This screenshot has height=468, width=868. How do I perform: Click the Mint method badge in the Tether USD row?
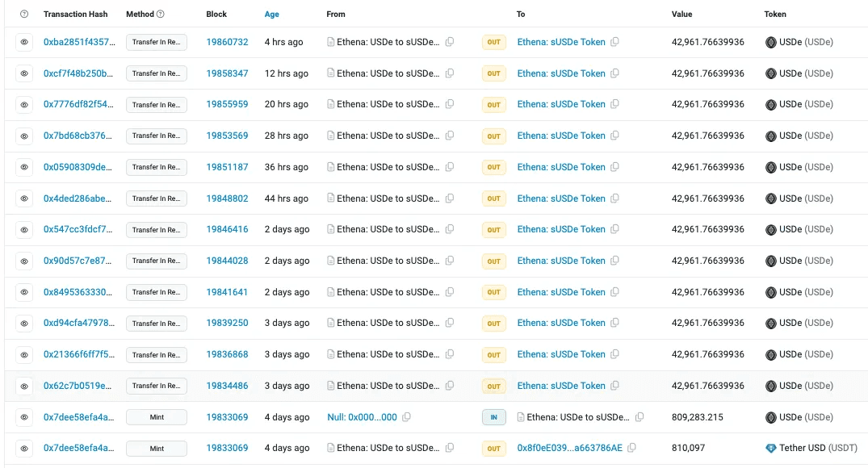(x=157, y=448)
